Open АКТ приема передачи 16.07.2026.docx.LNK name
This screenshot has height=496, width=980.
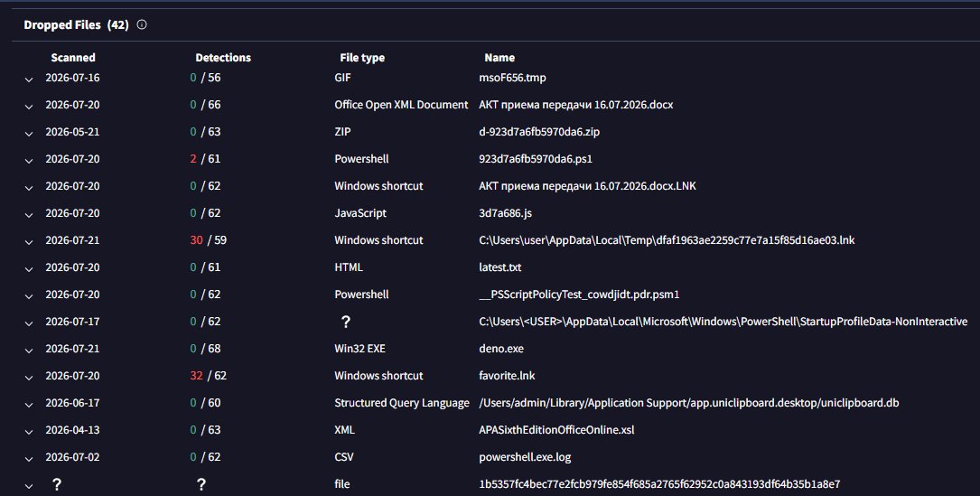(x=587, y=186)
